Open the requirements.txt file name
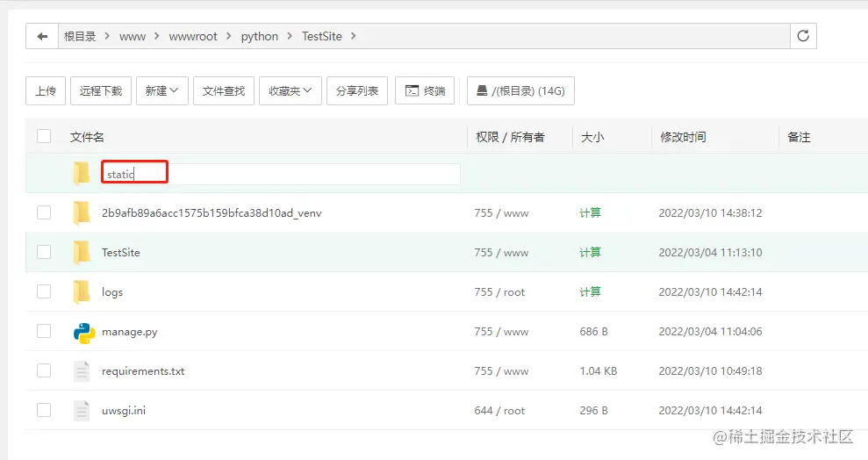Image resolution: width=868 pixels, height=460 pixels. [x=143, y=371]
